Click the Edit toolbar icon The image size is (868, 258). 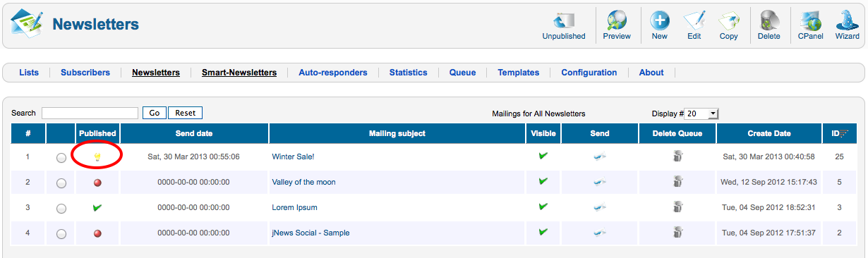(694, 20)
